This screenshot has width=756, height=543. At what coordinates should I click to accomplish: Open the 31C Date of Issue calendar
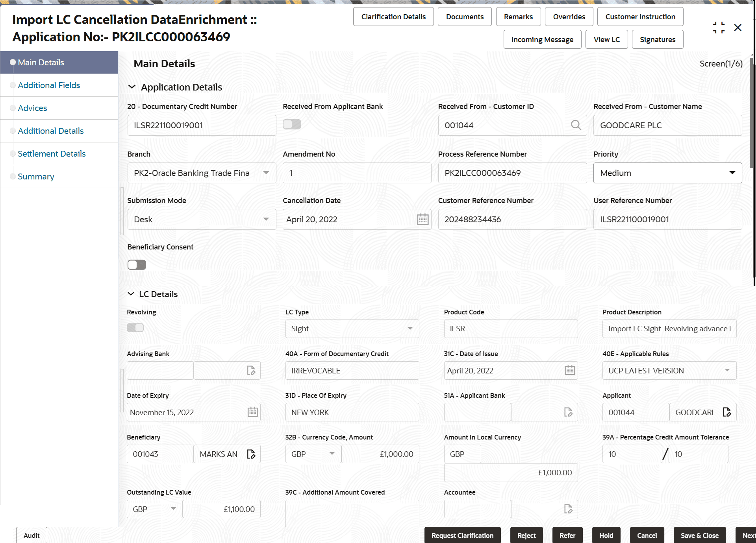(570, 370)
